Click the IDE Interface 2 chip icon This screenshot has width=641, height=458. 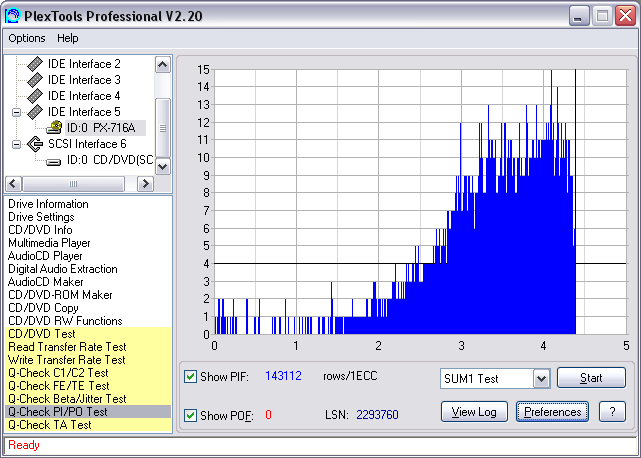coord(35,64)
